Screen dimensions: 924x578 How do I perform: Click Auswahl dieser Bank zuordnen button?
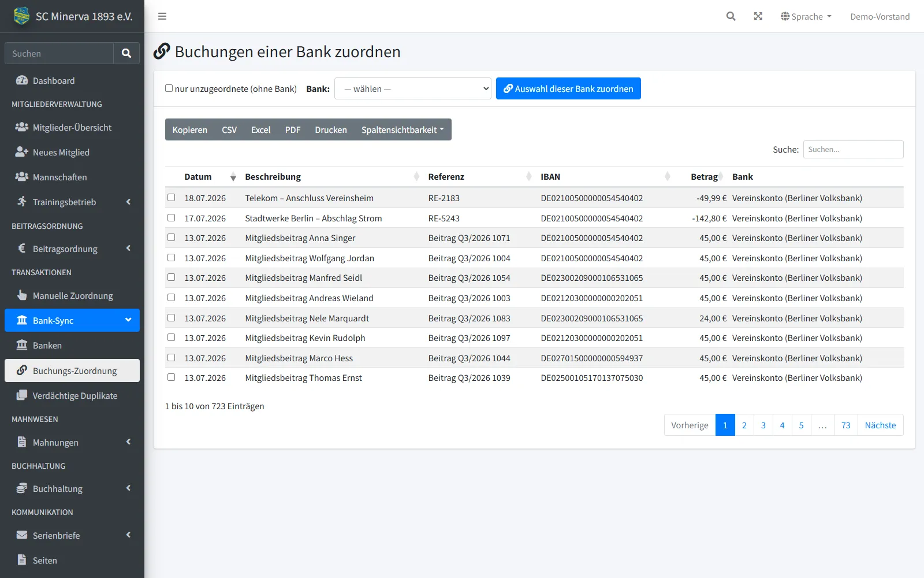point(568,88)
